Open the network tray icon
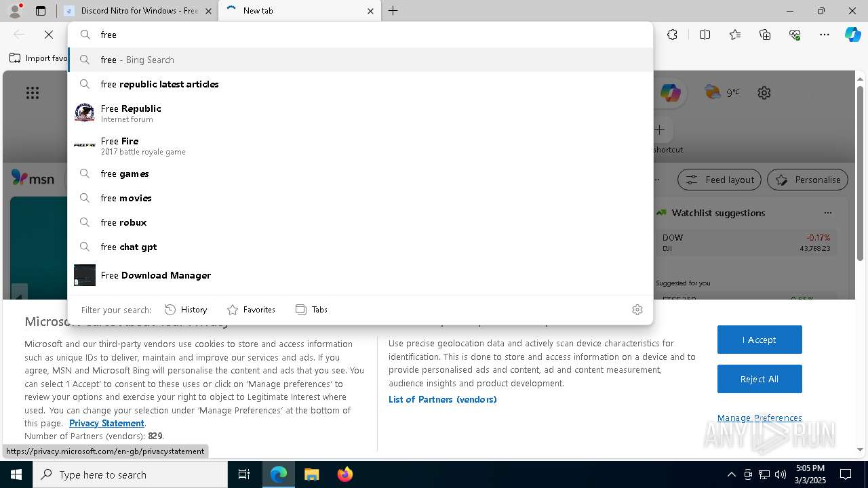868x488 pixels. coord(764,474)
